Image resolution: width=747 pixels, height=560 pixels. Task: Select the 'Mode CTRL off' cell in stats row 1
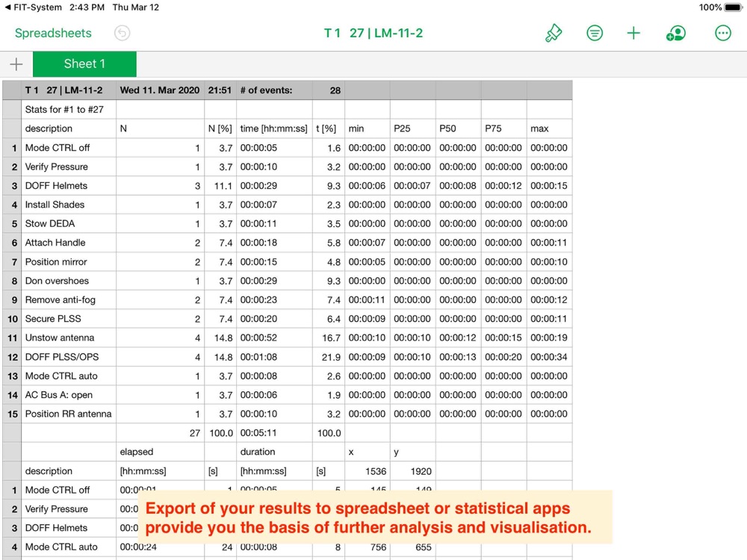tap(69, 148)
